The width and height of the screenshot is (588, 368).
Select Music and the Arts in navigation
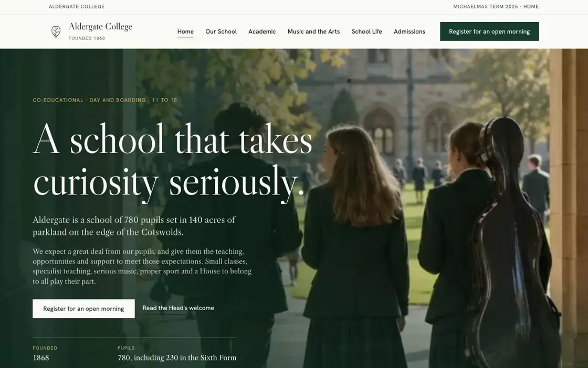(x=313, y=32)
